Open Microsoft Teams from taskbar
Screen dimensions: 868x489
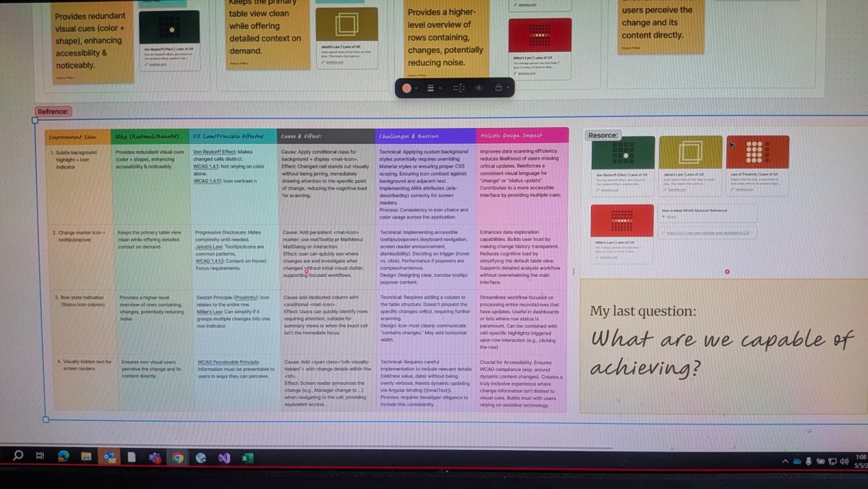[x=154, y=457]
